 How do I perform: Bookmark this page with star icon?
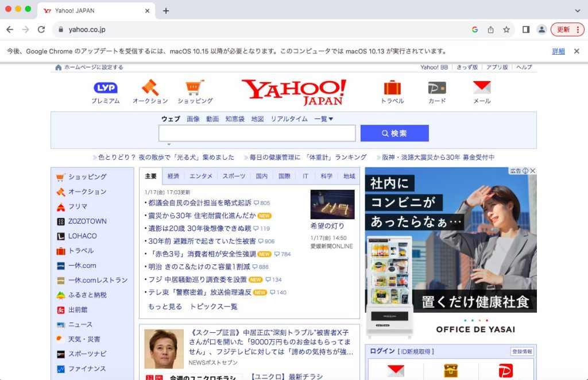pos(506,30)
